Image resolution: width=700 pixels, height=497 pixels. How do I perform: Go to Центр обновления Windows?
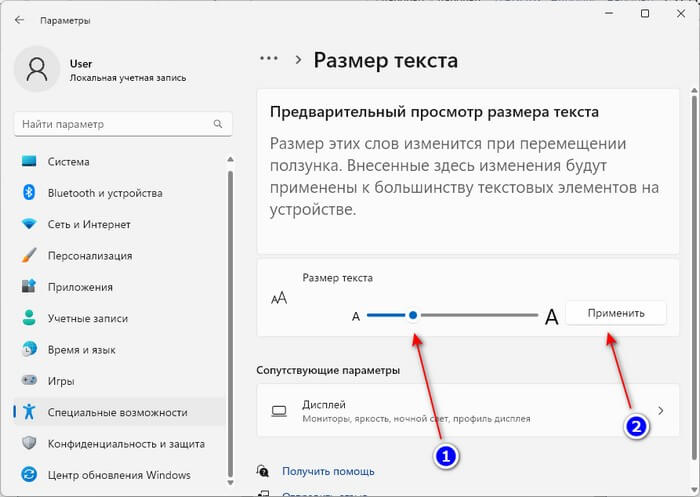[120, 475]
